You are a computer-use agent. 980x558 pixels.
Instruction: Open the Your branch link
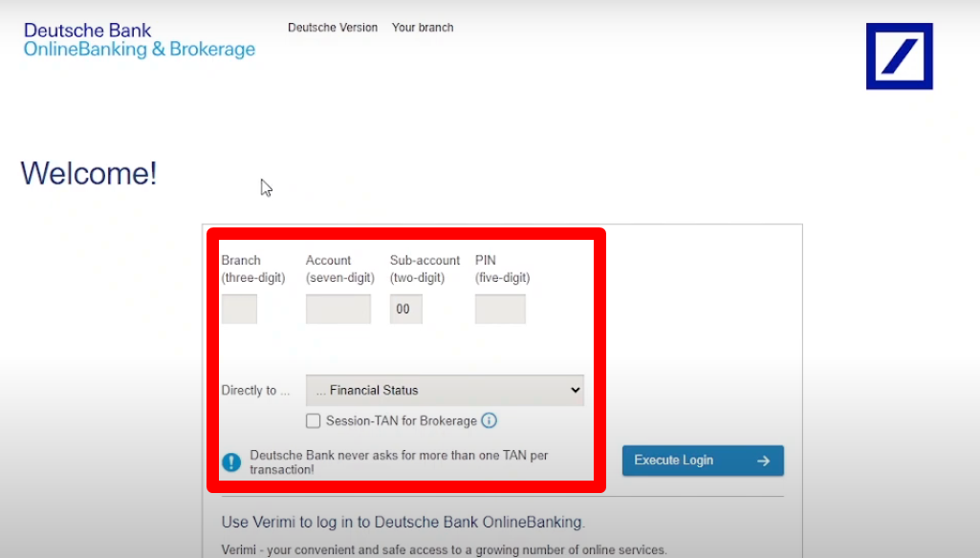coord(423,28)
